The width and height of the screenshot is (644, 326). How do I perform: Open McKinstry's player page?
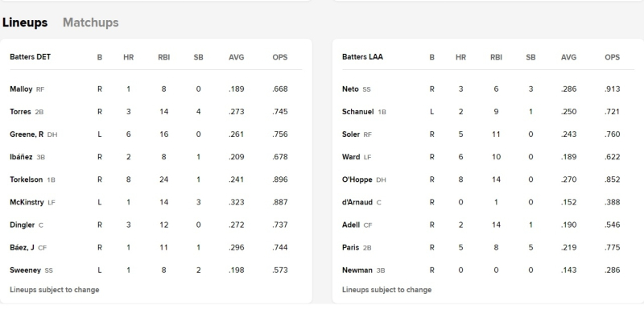pos(27,202)
